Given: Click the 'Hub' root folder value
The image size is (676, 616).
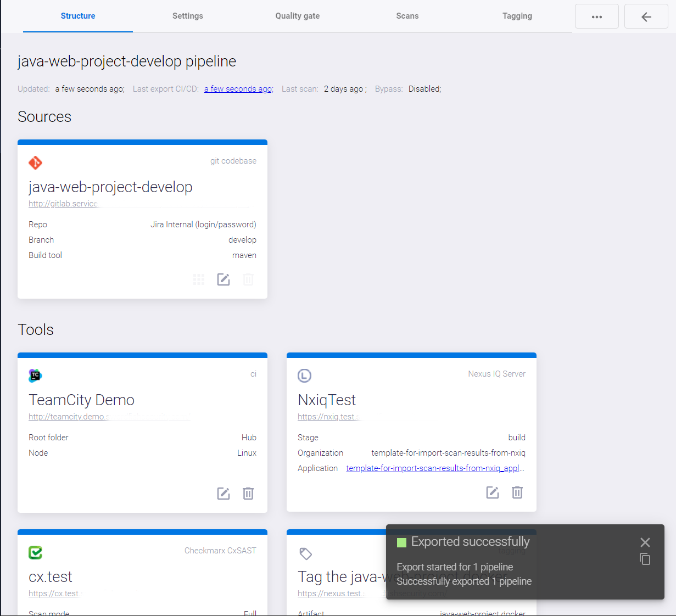Looking at the screenshot, I should (x=249, y=438).
